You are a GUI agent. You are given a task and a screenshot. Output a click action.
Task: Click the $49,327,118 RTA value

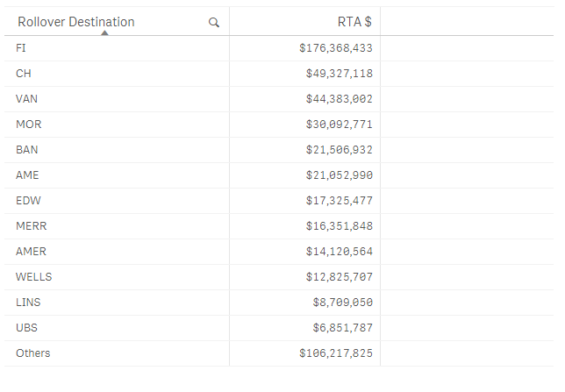(340, 74)
